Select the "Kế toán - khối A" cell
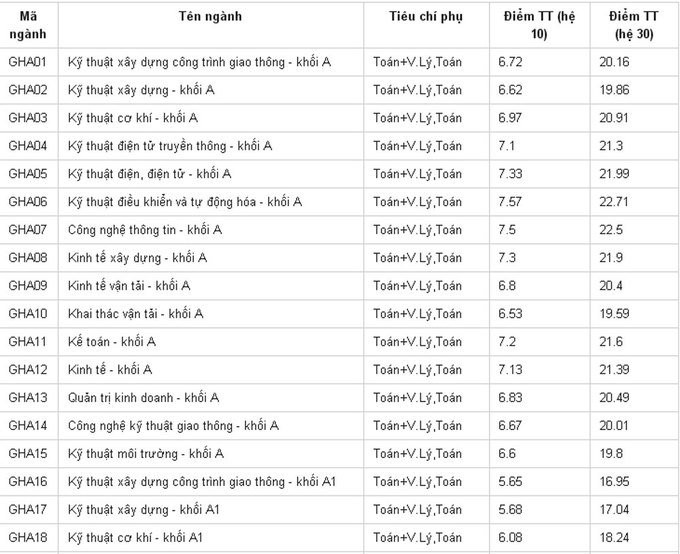Image resolution: width=680 pixels, height=554 pixels. pos(112,342)
